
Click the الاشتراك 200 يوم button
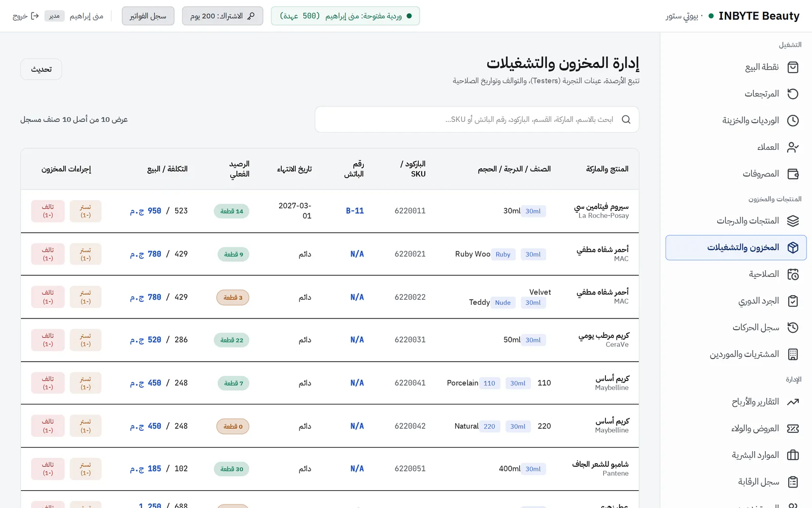pos(222,16)
